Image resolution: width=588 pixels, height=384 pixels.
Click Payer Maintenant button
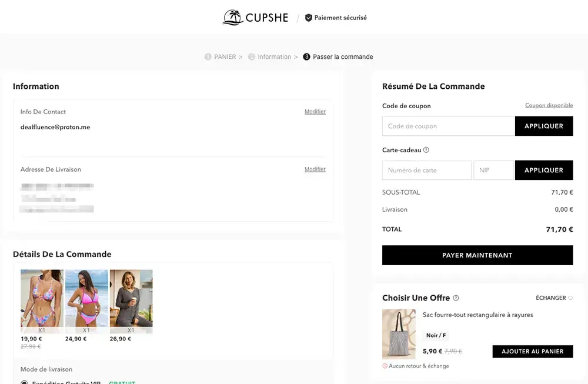pos(477,255)
